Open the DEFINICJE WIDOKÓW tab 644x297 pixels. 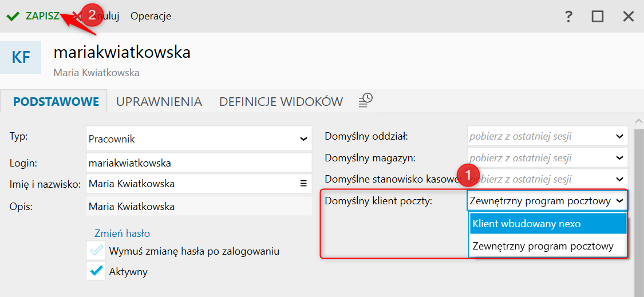tap(281, 102)
